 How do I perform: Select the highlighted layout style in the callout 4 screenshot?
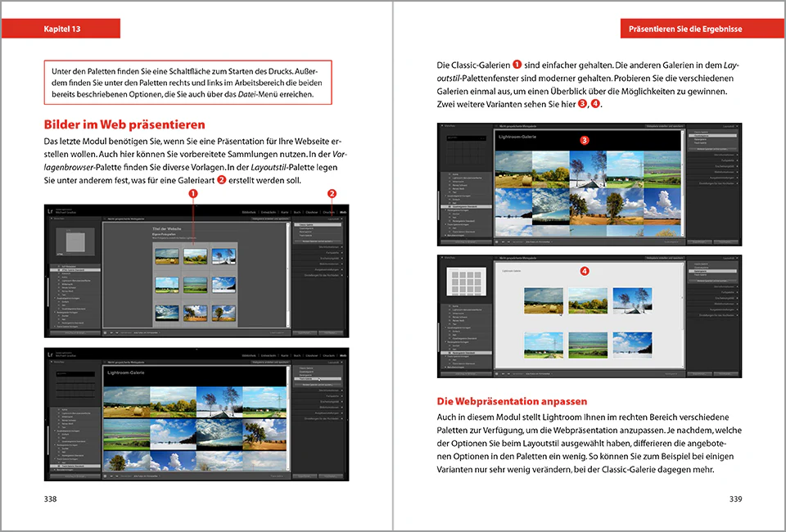click(x=712, y=271)
